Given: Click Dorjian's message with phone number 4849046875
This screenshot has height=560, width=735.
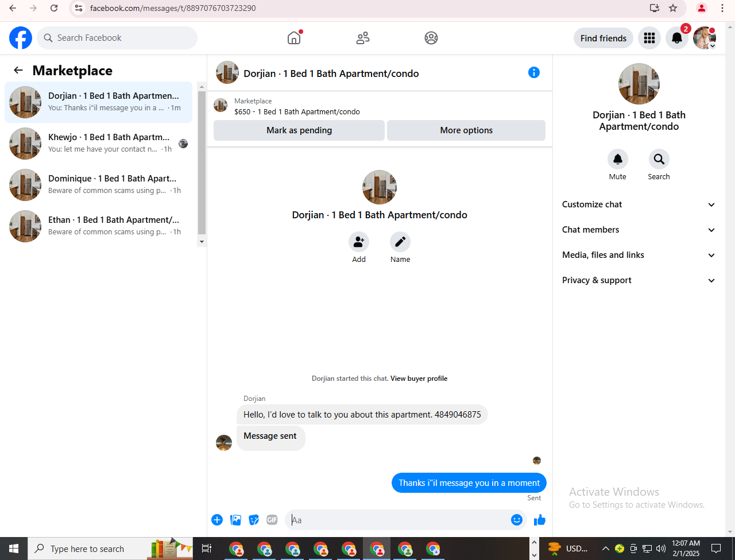Looking at the screenshot, I should pyautogui.click(x=362, y=415).
